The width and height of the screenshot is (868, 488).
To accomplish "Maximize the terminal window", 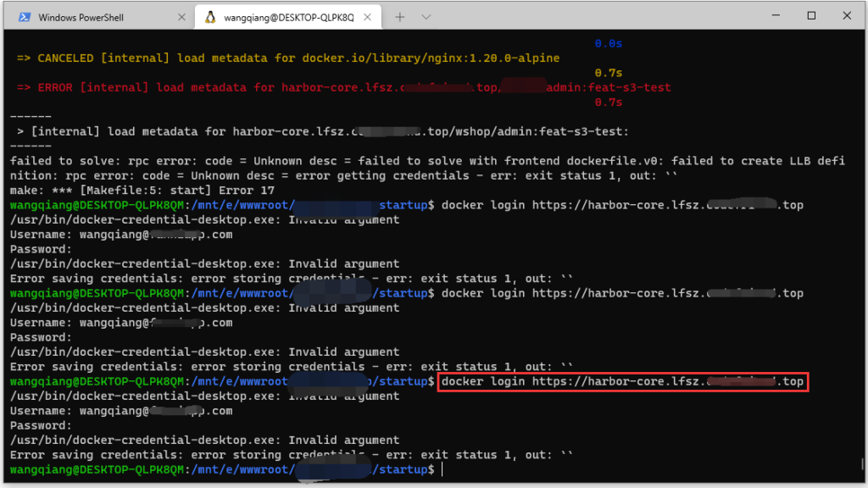I will click(811, 15).
